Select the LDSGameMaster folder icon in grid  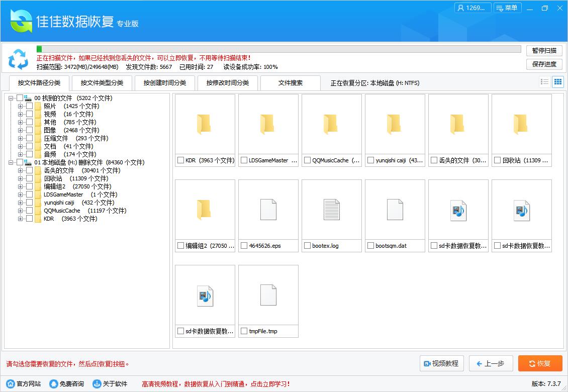point(268,125)
